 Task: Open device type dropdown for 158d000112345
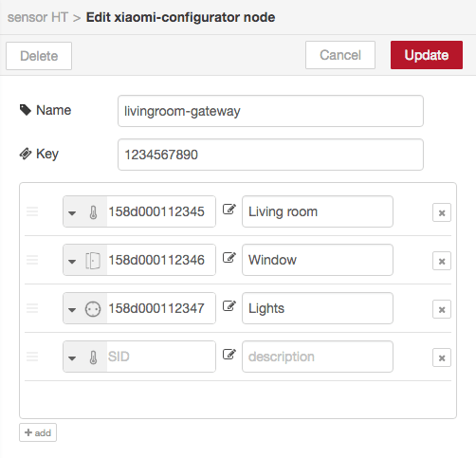pos(72,212)
